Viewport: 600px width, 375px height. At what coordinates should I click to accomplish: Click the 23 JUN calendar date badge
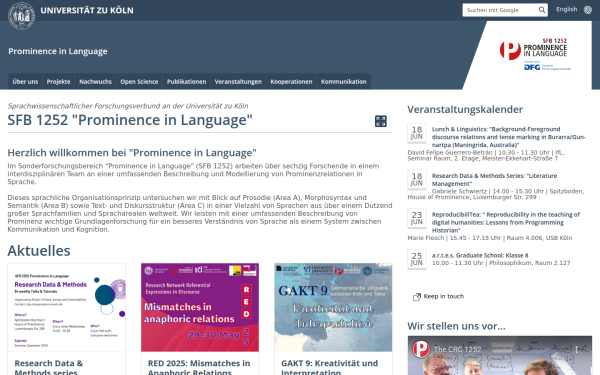coord(417,218)
